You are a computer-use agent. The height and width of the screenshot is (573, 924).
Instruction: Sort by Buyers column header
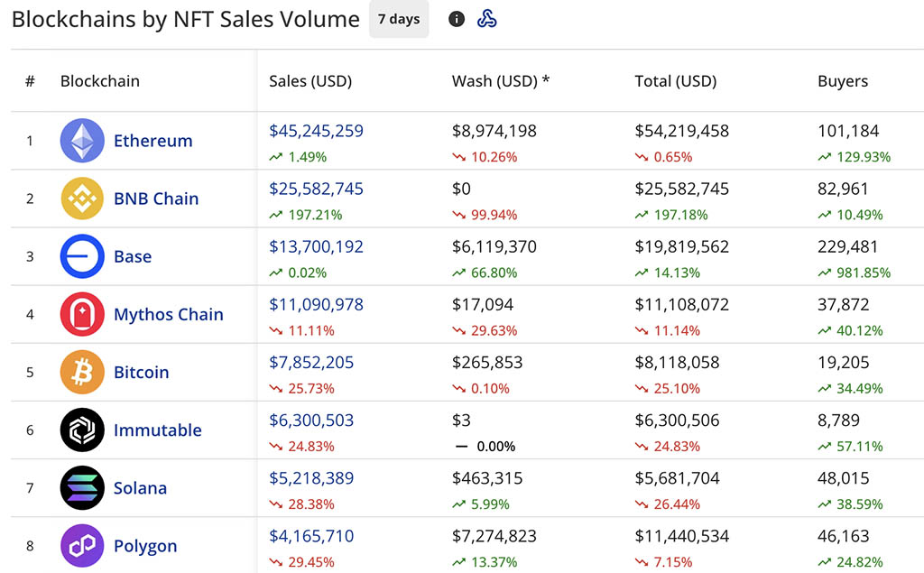pyautogui.click(x=843, y=81)
